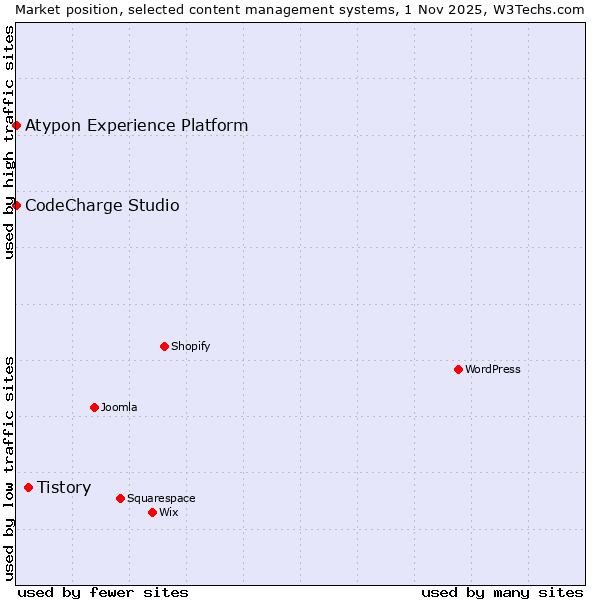The image size is (600, 600).
Task: Click the CodeCharge Studio text label
Action: click(x=102, y=205)
